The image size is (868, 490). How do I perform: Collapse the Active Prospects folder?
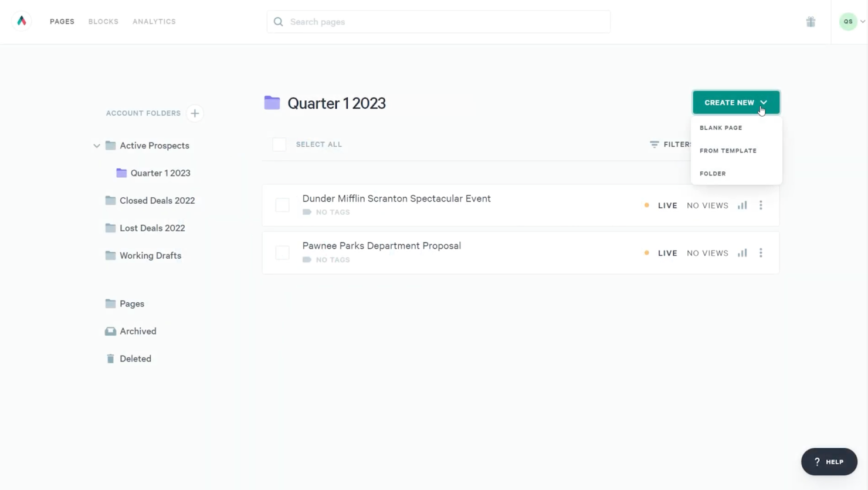pos(96,146)
